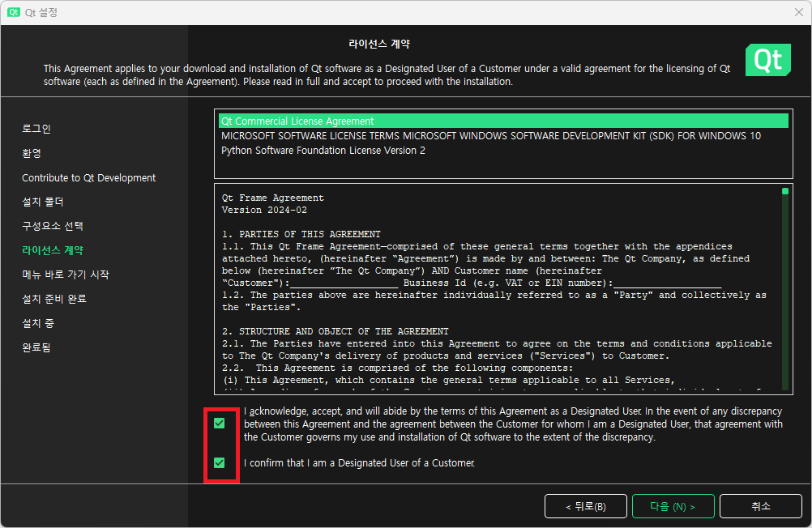The height and width of the screenshot is (528, 812).
Task: Click the Qt Frame Agreement title text
Action: (x=273, y=198)
